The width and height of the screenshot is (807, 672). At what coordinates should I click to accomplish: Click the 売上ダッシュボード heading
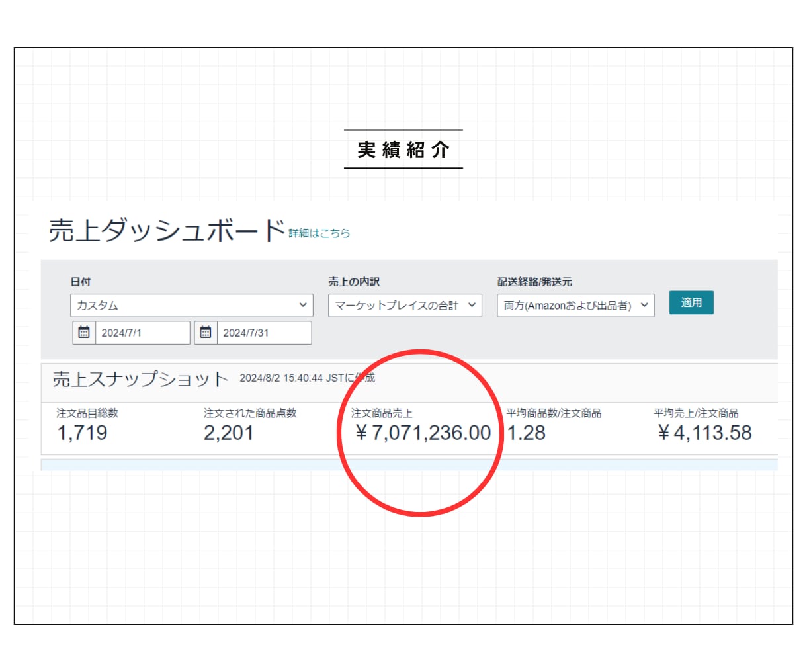pyautogui.click(x=167, y=230)
